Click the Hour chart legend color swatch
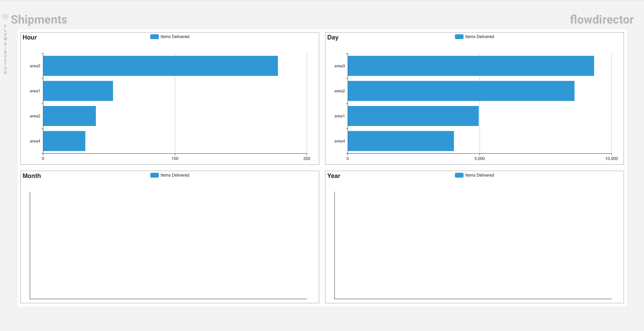Image resolution: width=644 pixels, height=331 pixels. click(154, 37)
